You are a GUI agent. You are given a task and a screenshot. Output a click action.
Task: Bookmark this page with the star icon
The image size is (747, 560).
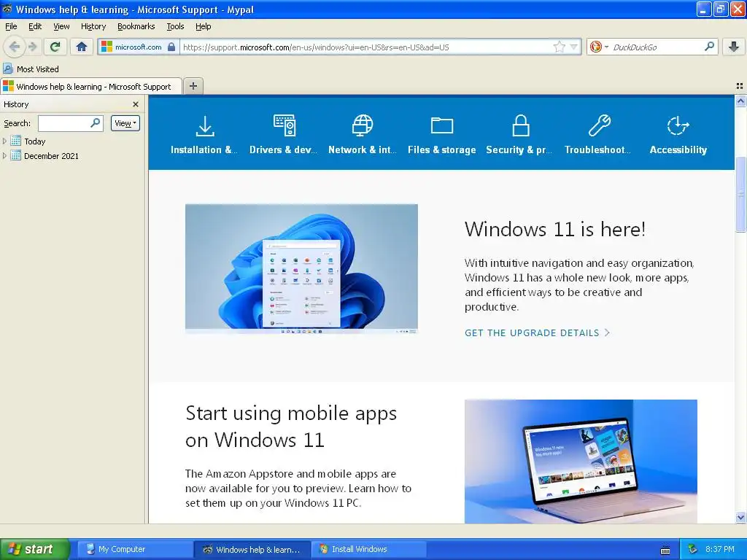(559, 47)
